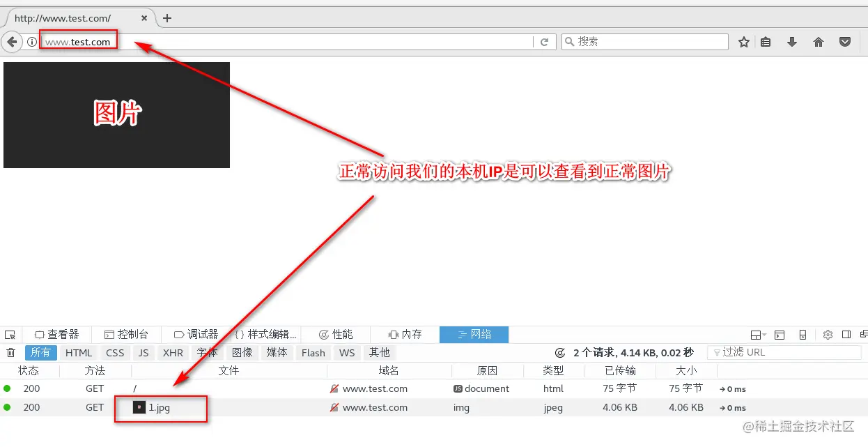Toggle 其他 other request filter

click(380, 353)
